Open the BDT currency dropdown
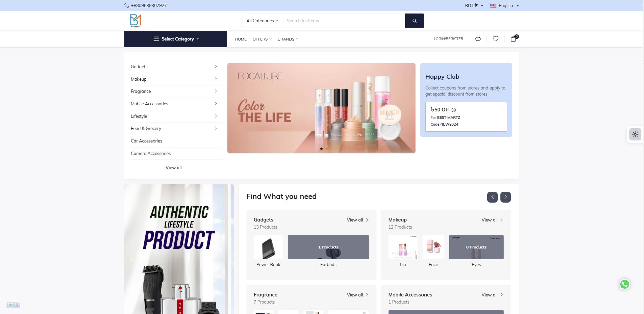Image resolution: width=644 pixels, height=314 pixels. coord(474,6)
